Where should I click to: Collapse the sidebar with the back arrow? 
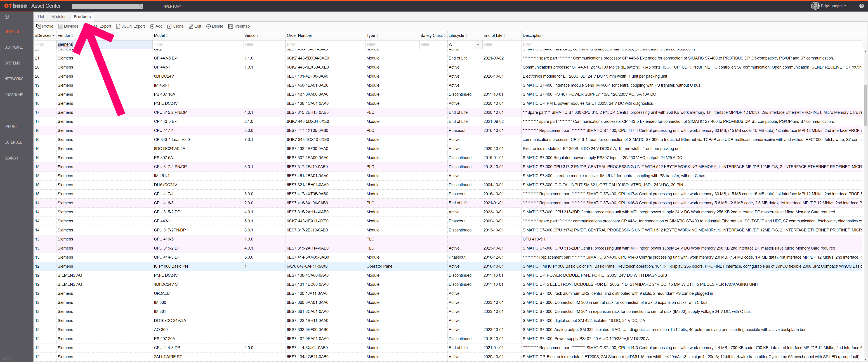[7, 17]
